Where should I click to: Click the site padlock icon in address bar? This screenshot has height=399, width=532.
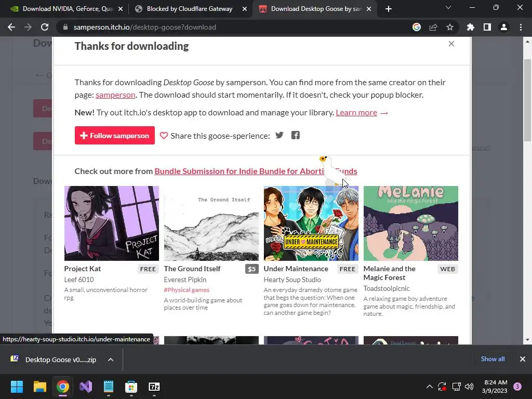point(65,27)
